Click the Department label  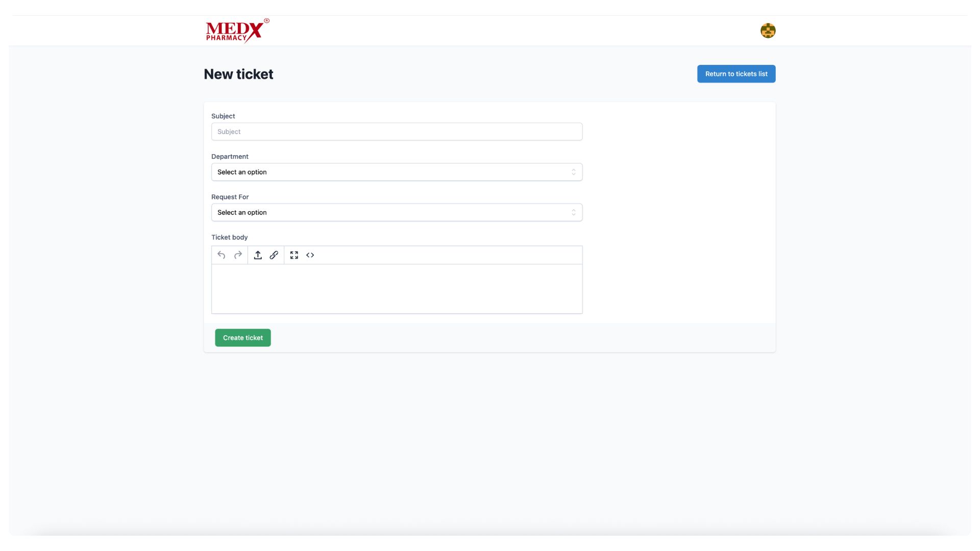click(x=230, y=157)
